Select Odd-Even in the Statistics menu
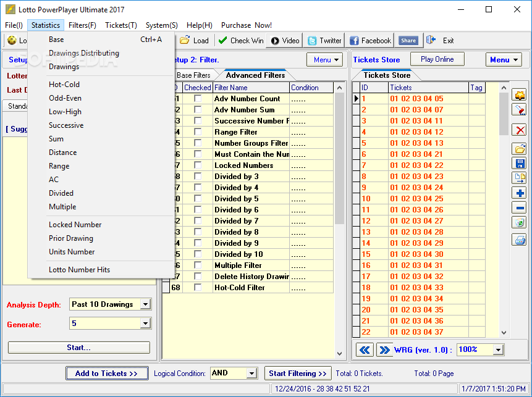Image resolution: width=532 pixels, height=397 pixels. click(x=101, y=98)
